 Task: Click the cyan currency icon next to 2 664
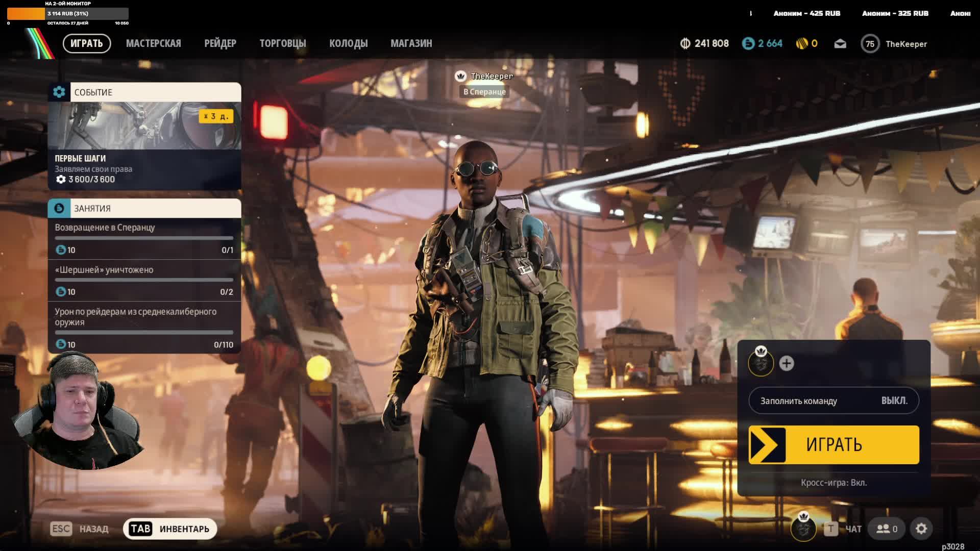(748, 44)
